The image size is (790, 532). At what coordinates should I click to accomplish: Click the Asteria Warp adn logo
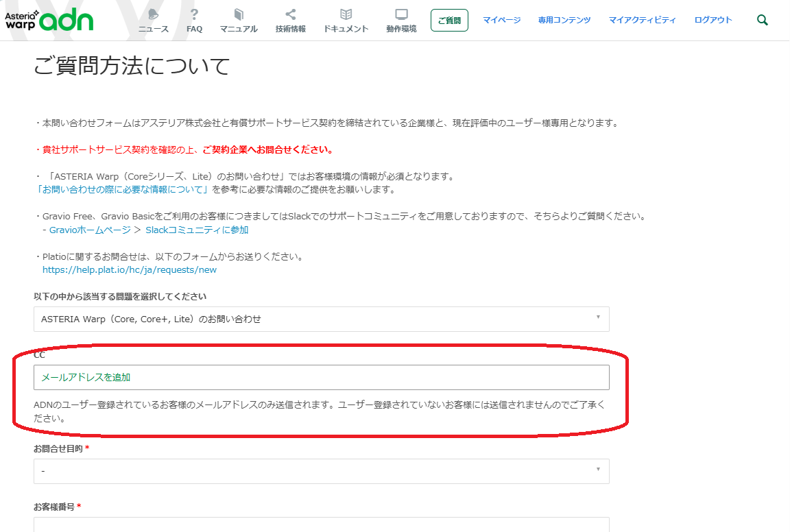tap(49, 21)
